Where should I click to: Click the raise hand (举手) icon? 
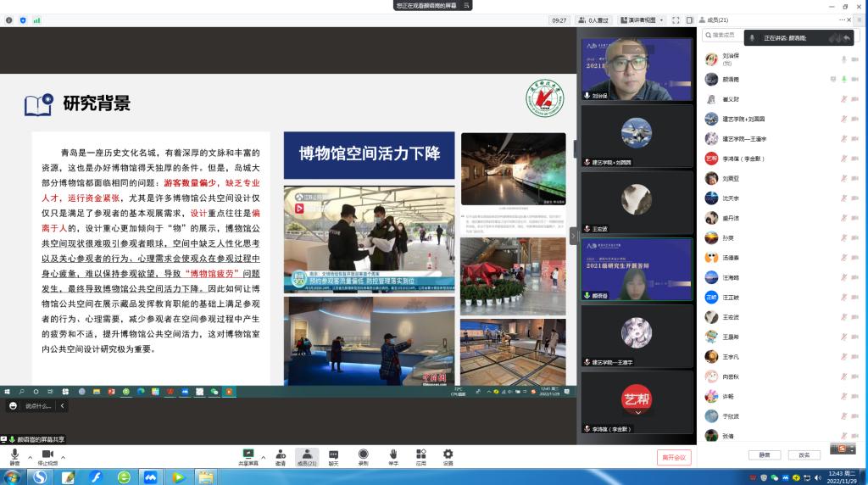(x=393, y=454)
